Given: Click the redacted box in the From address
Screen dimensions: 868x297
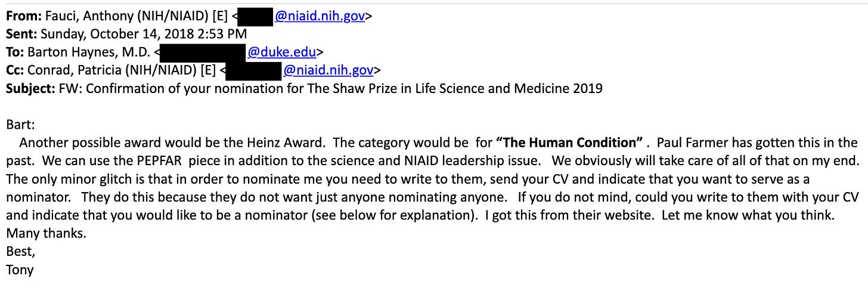Looking at the screenshot, I should coord(256,16).
